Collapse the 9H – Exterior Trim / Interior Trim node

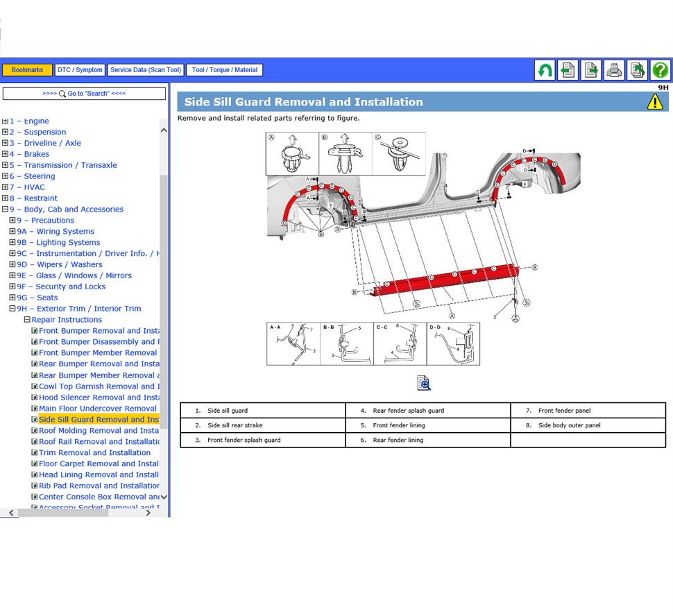tap(12, 308)
